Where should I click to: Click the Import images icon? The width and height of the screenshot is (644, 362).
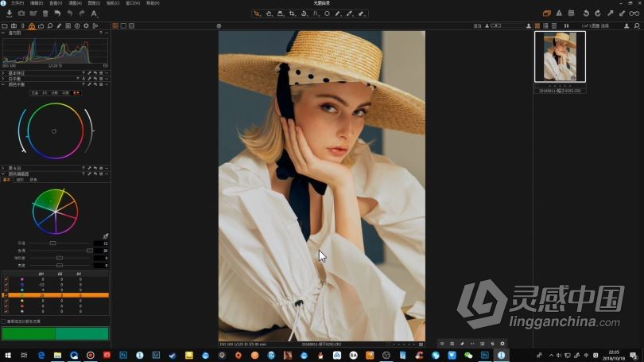click(x=9, y=14)
